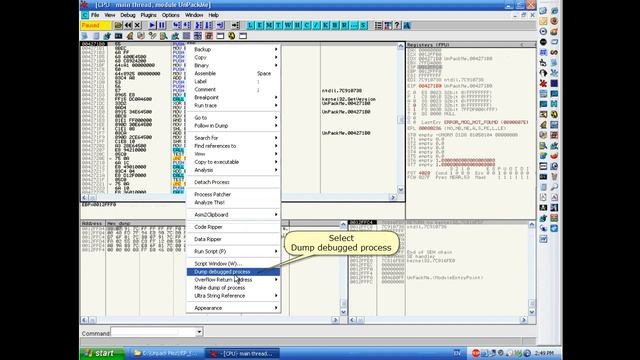
Task: Click the Hex dump column header
Action: tap(145, 224)
